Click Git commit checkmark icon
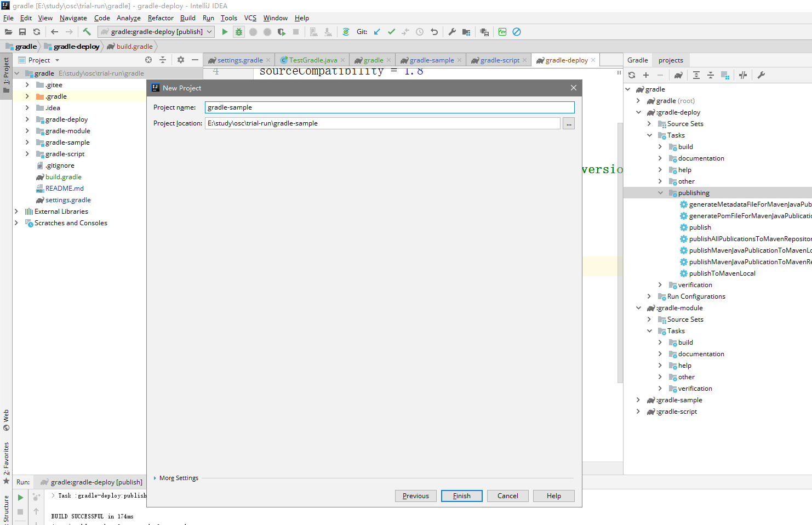 tap(391, 32)
